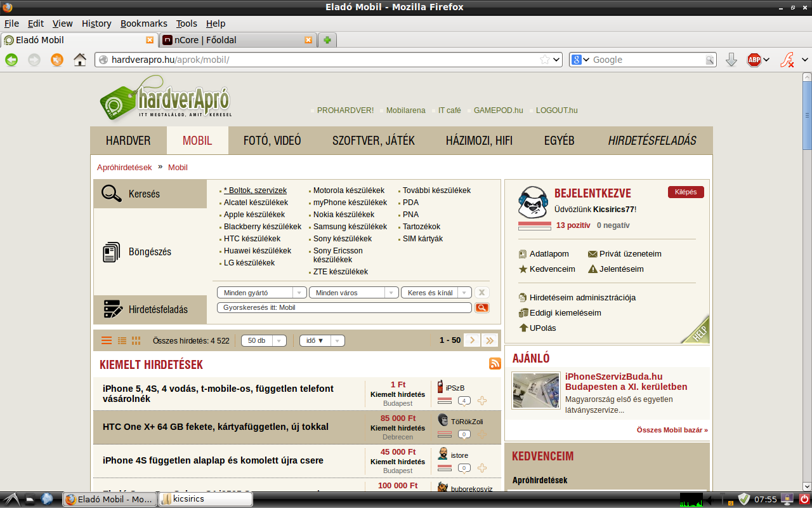Open RSS feed icon for Kiemelt hirdetések

(x=495, y=363)
